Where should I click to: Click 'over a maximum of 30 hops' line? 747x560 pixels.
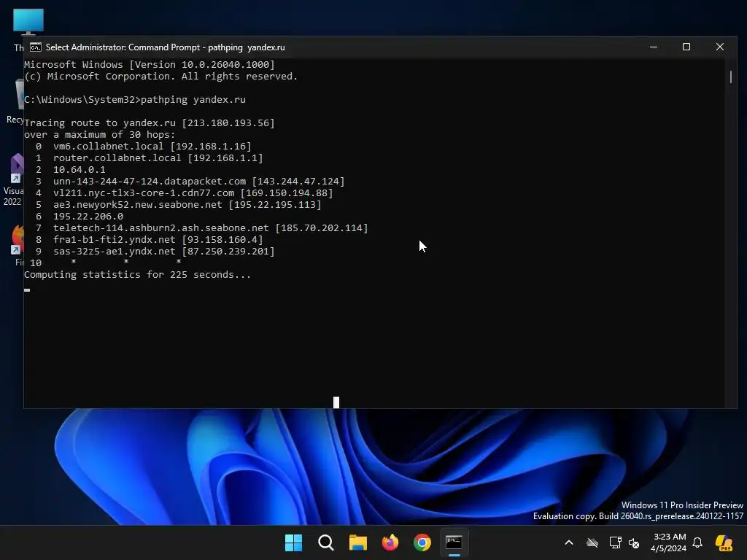tap(99, 134)
